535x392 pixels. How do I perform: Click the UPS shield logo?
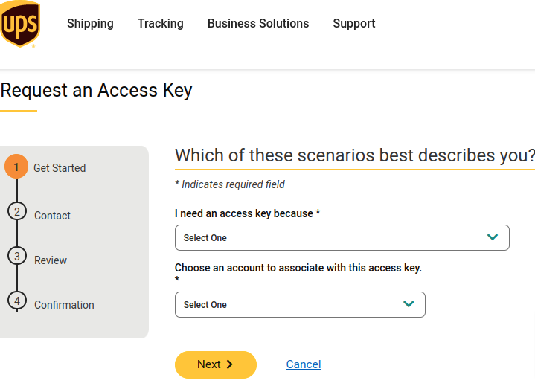(x=20, y=24)
